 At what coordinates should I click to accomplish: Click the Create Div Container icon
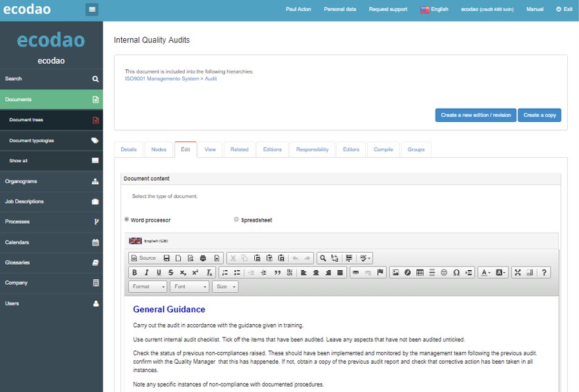click(x=289, y=272)
